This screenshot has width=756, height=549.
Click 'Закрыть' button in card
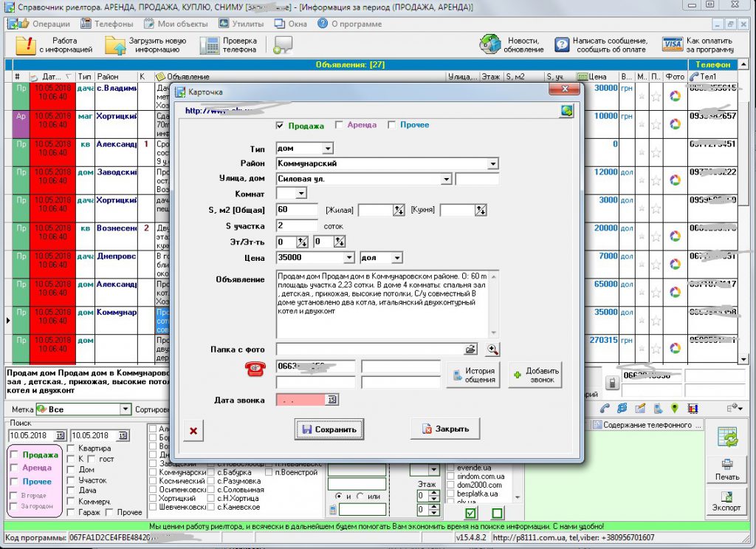coord(445,429)
